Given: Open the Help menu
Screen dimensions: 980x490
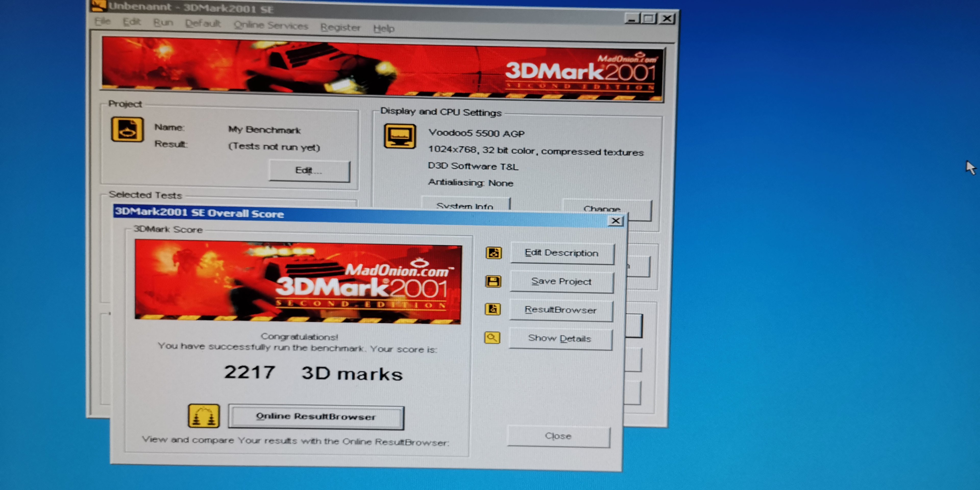Looking at the screenshot, I should point(384,29).
